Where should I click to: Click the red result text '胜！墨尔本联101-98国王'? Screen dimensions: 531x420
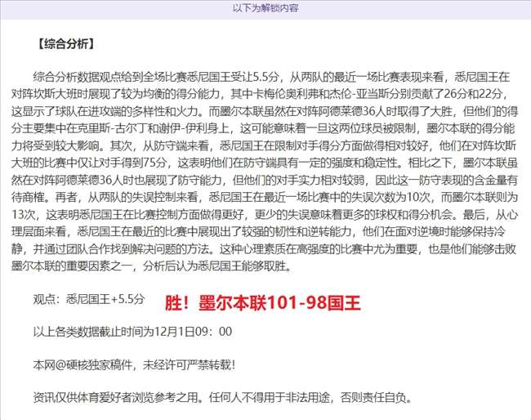263,303
